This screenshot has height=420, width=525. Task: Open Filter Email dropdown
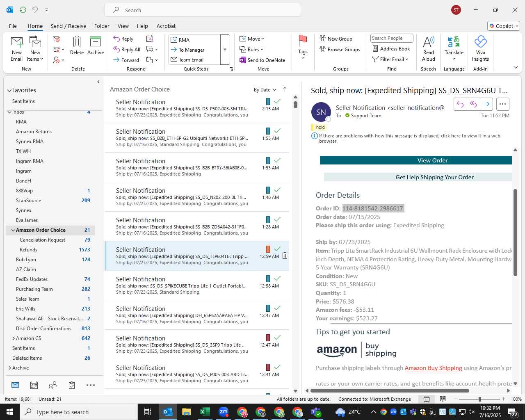click(390, 59)
